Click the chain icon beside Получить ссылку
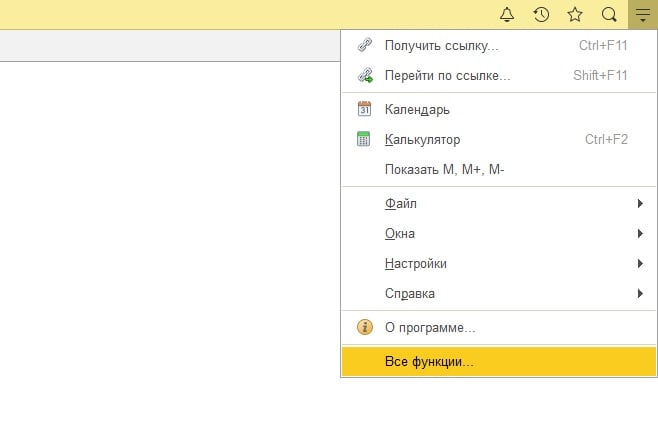 [x=364, y=45]
